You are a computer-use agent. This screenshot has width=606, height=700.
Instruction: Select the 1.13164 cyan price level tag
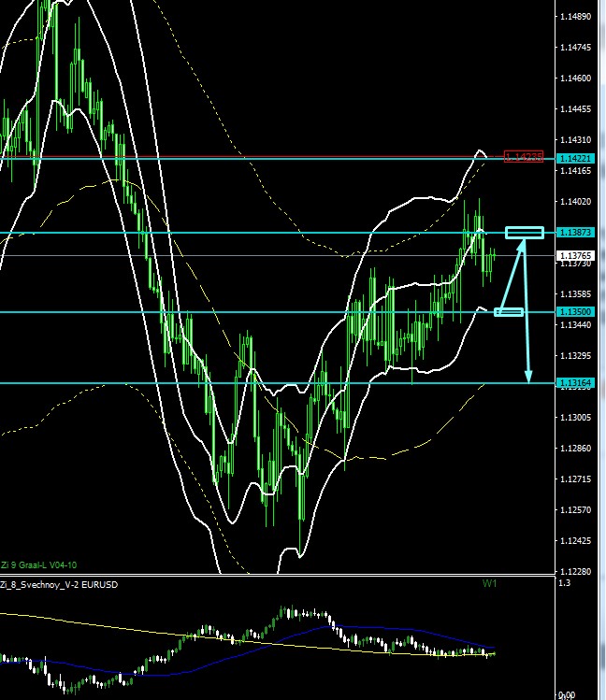pos(575,382)
